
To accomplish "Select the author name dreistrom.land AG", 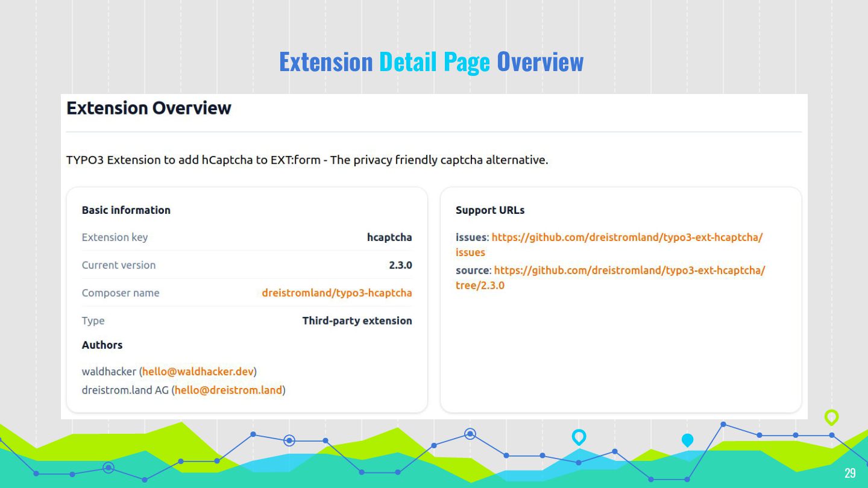I will [x=125, y=390].
